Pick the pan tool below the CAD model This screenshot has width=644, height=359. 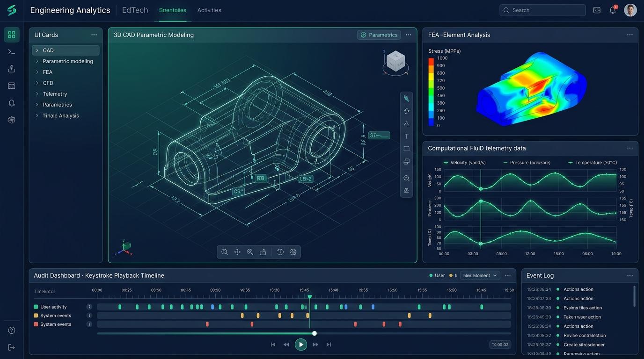pyautogui.click(x=237, y=252)
